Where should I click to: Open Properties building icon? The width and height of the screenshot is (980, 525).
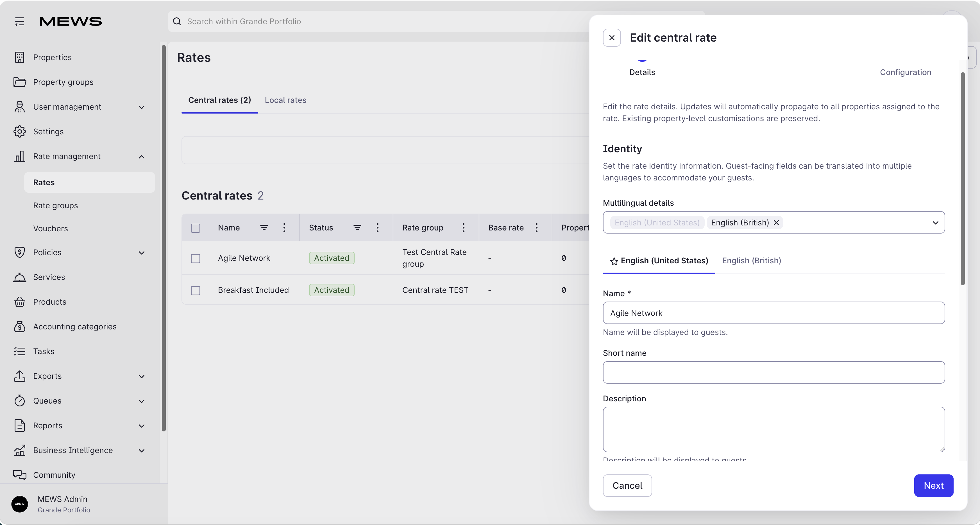19,57
